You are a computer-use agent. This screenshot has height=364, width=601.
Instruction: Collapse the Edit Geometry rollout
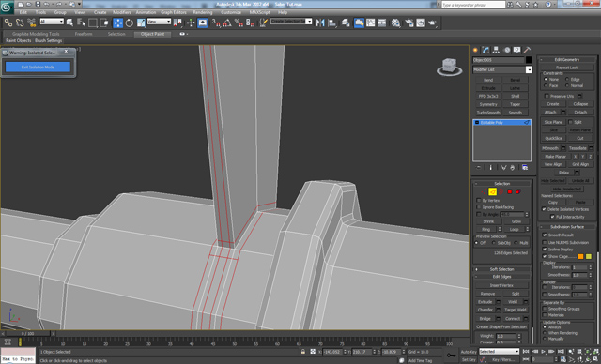pos(567,59)
